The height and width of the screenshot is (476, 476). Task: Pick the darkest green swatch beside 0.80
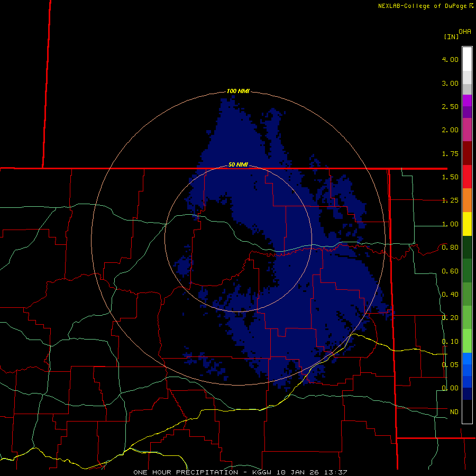click(467, 247)
